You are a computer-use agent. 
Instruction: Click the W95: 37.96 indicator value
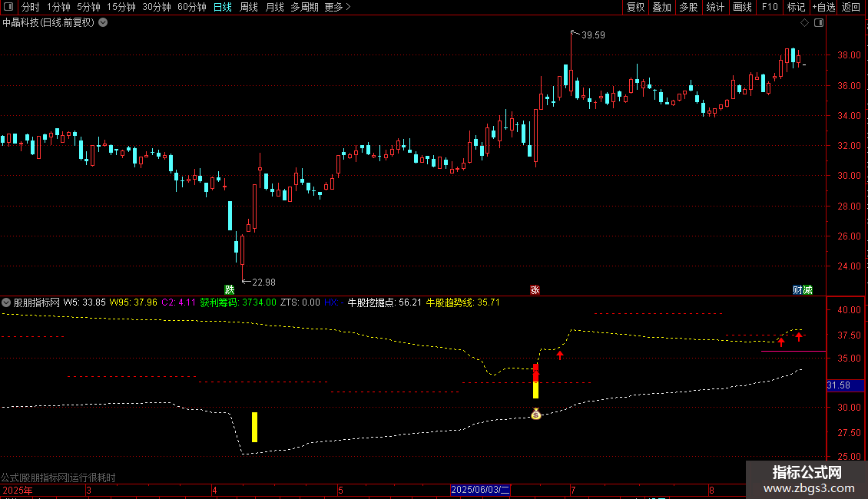pyautogui.click(x=133, y=302)
